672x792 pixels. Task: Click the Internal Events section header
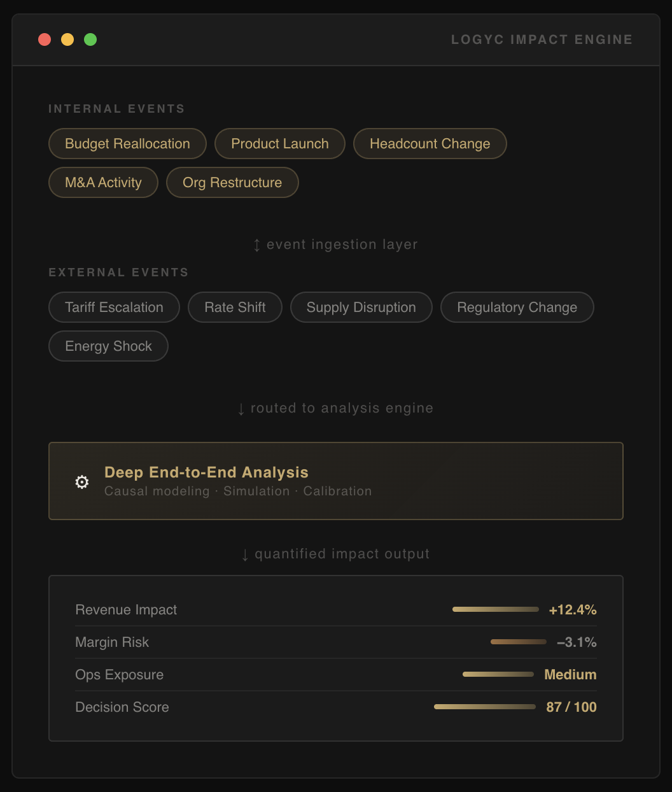coord(116,108)
